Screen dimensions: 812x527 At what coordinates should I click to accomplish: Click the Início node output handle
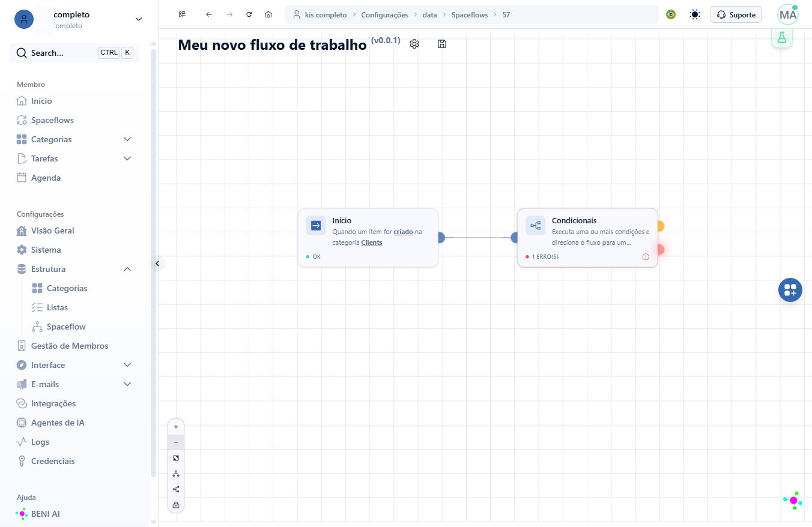pyautogui.click(x=440, y=238)
